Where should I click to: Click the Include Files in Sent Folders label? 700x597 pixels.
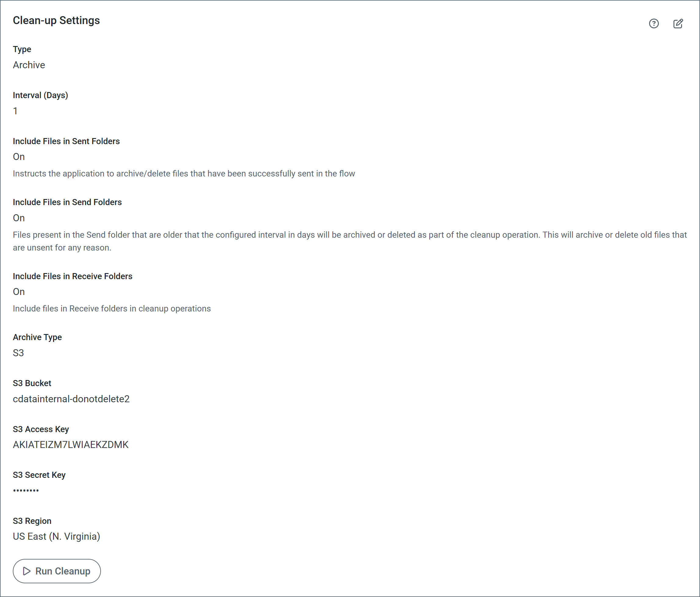66,141
